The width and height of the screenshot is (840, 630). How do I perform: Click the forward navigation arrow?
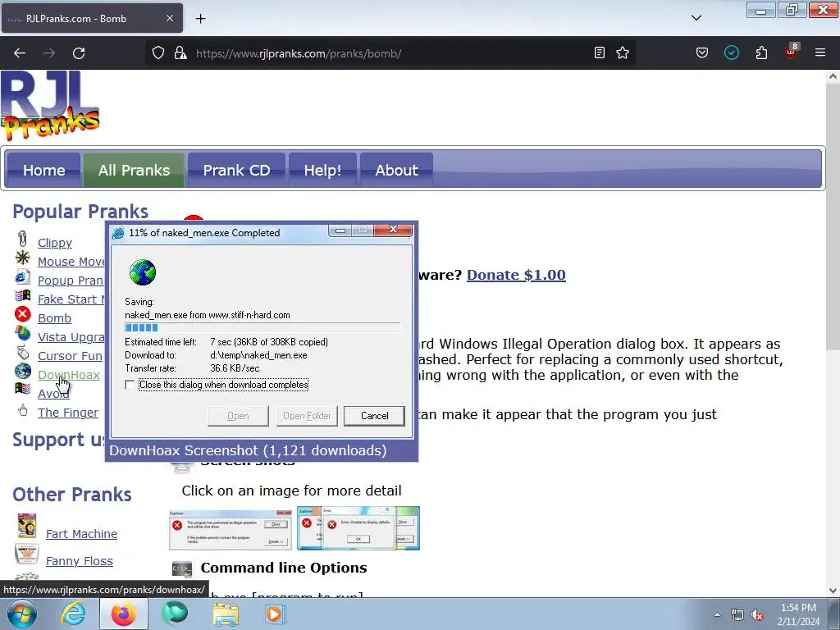49,53
